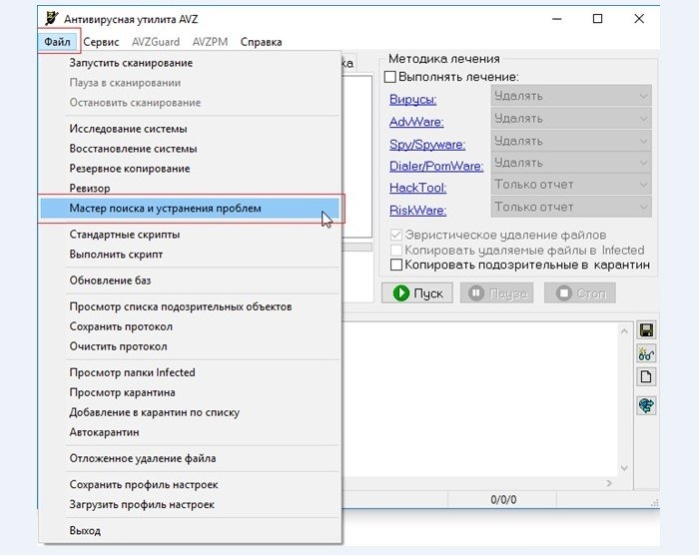Click the globe database update icon
699x555 pixels.
(x=646, y=405)
